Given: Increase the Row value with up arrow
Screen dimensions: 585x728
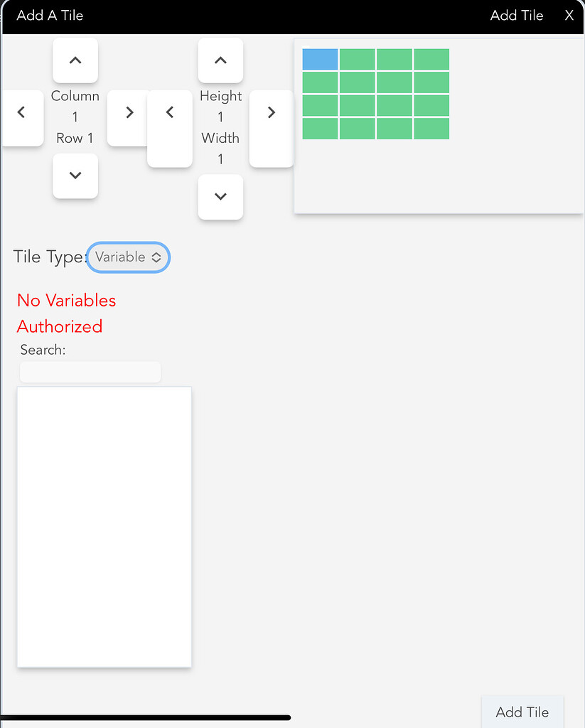Looking at the screenshot, I should coord(75,60).
